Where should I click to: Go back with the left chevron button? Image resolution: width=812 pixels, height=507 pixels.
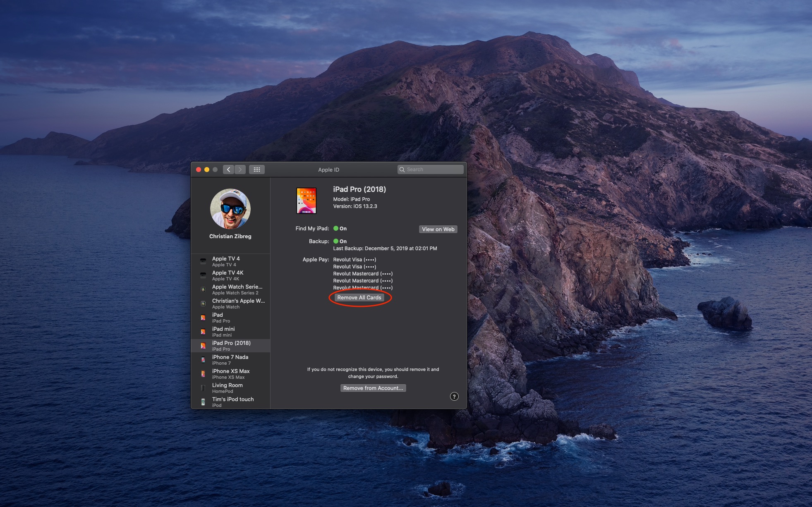click(228, 170)
